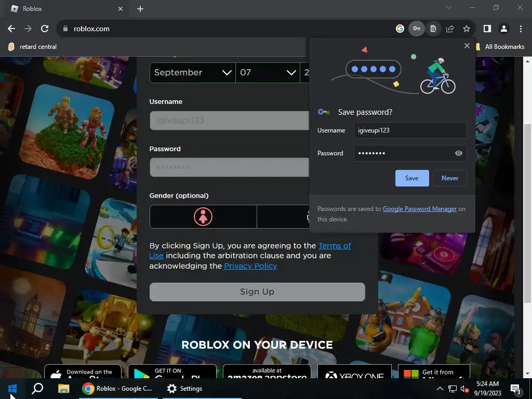
Task: Open the 'retard central' bookmark
Action: pyautogui.click(x=33, y=47)
